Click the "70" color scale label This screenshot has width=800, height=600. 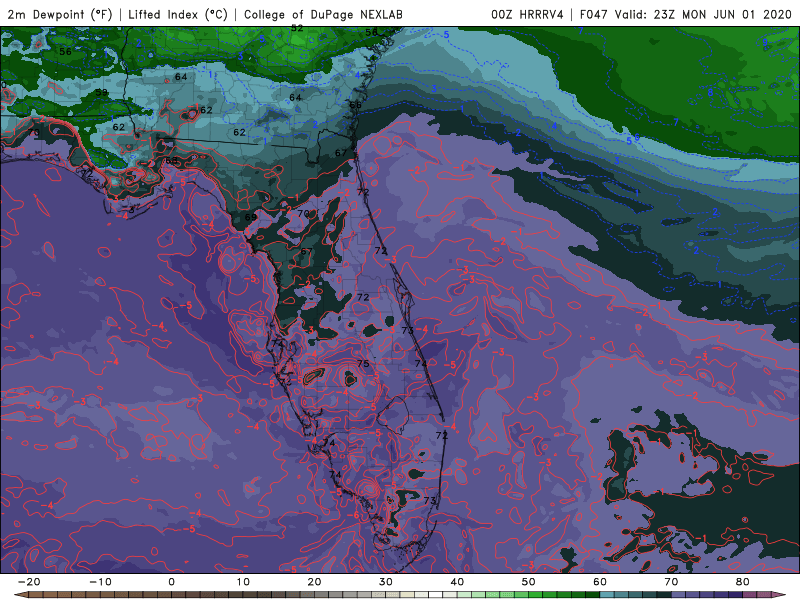[671, 582]
